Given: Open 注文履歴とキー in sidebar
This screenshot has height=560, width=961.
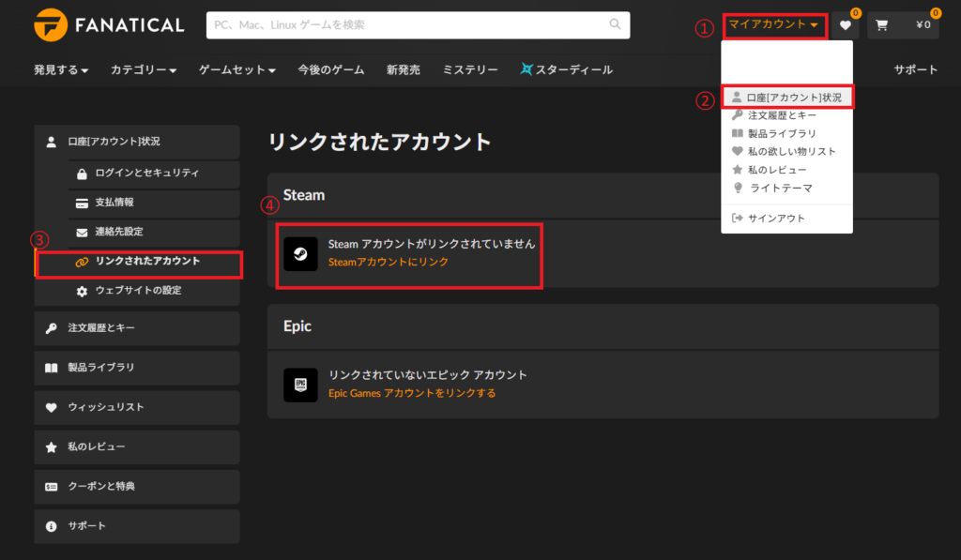Looking at the screenshot, I should 137,328.
